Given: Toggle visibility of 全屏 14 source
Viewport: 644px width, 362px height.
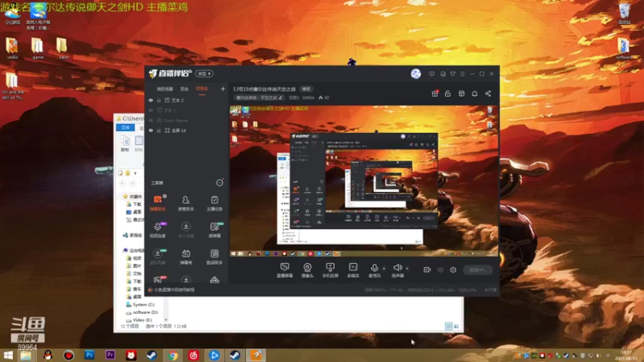Looking at the screenshot, I should pos(151,130).
